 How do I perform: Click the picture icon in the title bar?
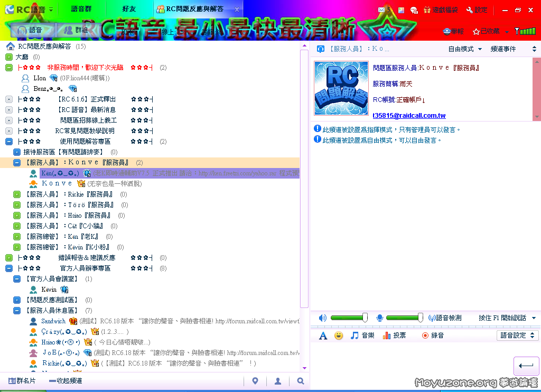click(x=401, y=10)
